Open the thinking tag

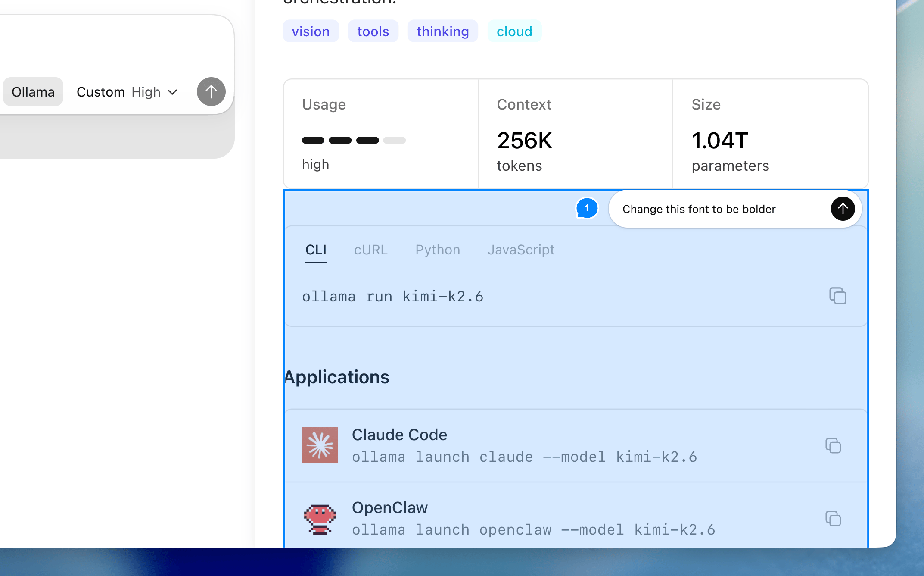pyautogui.click(x=443, y=31)
